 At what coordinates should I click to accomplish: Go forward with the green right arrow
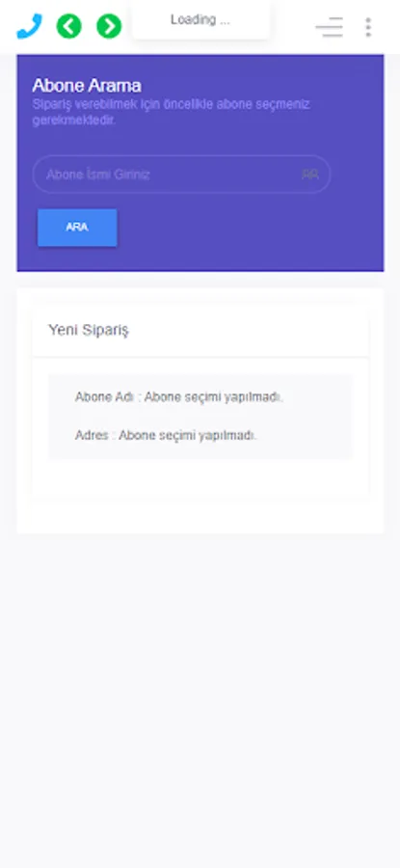pos(109,26)
